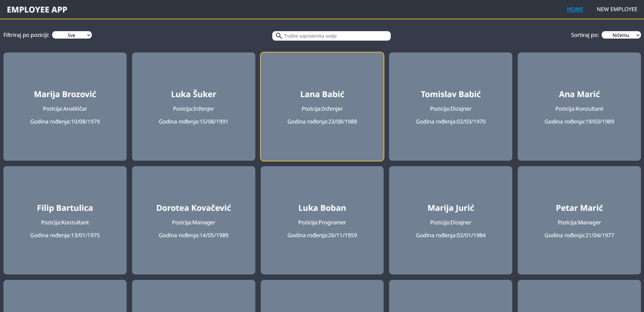Click Luka Boban's Programer card

click(x=322, y=220)
